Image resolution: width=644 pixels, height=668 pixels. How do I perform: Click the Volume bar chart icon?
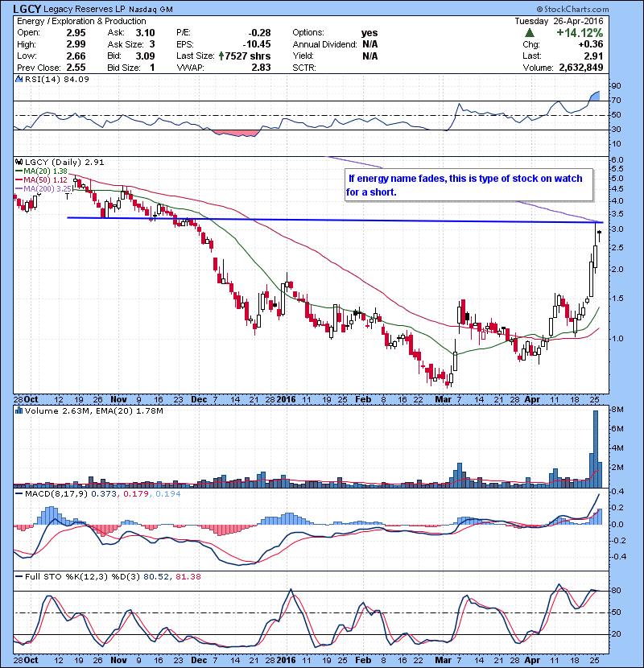click(x=19, y=411)
